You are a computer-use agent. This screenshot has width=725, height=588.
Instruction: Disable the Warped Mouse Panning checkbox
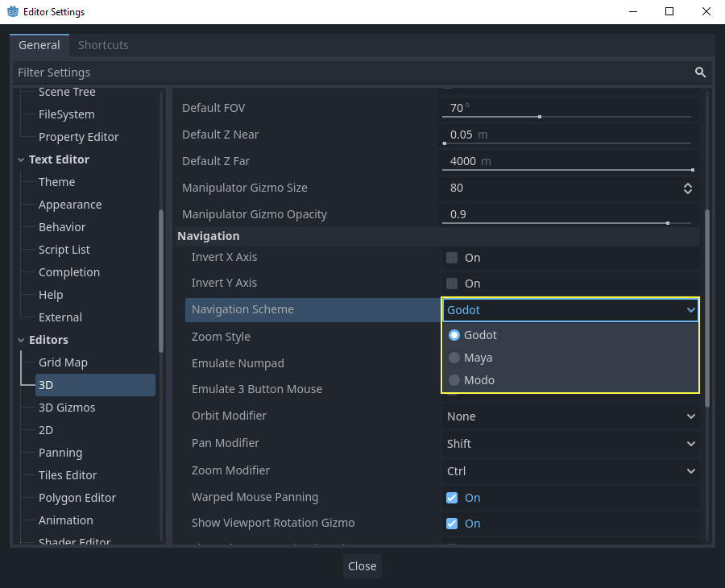(452, 498)
